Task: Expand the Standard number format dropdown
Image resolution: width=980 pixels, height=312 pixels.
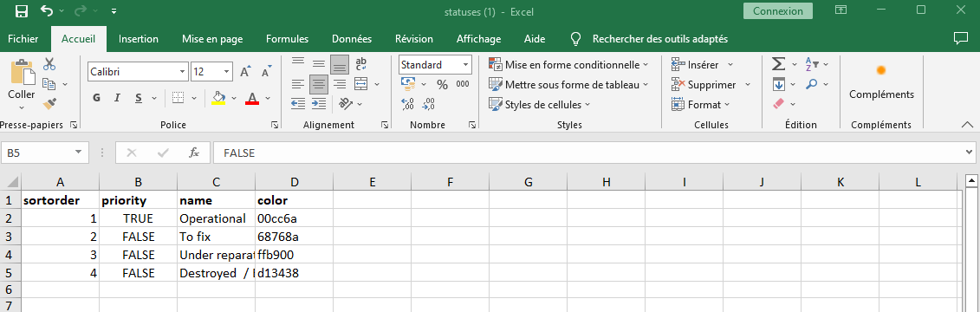Action: pos(466,64)
